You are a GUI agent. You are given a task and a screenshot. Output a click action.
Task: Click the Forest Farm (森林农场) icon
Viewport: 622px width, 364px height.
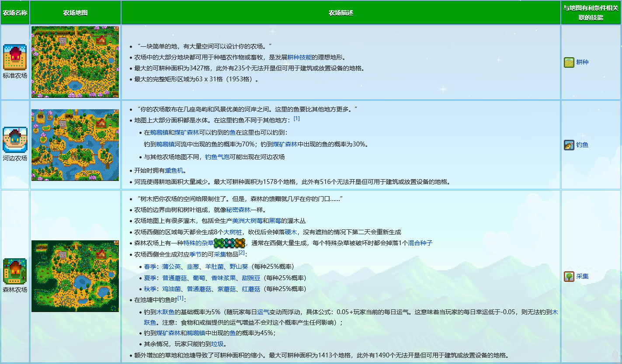(x=15, y=271)
